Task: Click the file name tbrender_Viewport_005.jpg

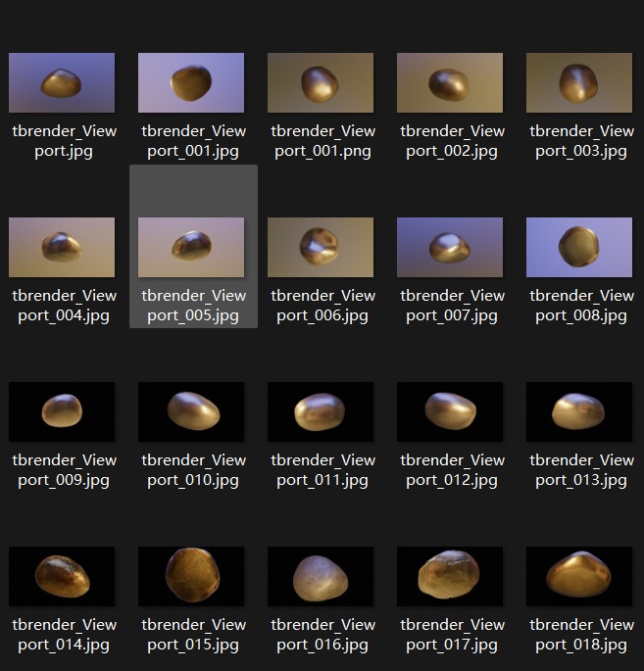Action: 193,306
